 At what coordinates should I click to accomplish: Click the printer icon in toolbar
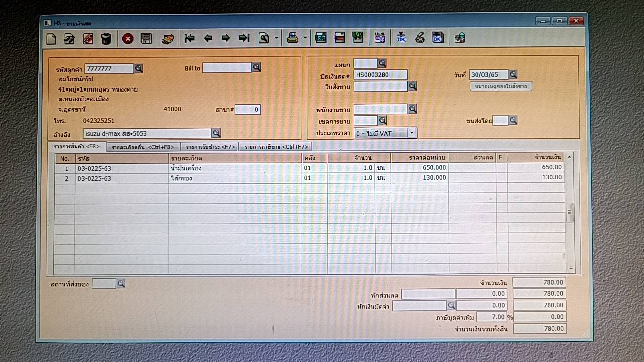pyautogui.click(x=292, y=38)
